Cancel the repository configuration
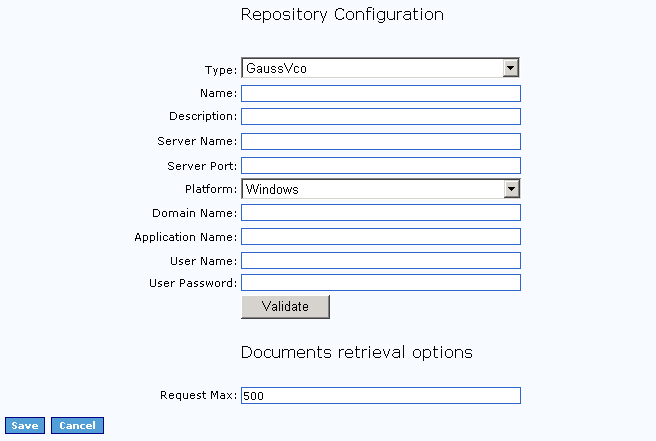Image resolution: width=656 pixels, height=441 pixels. (x=77, y=426)
